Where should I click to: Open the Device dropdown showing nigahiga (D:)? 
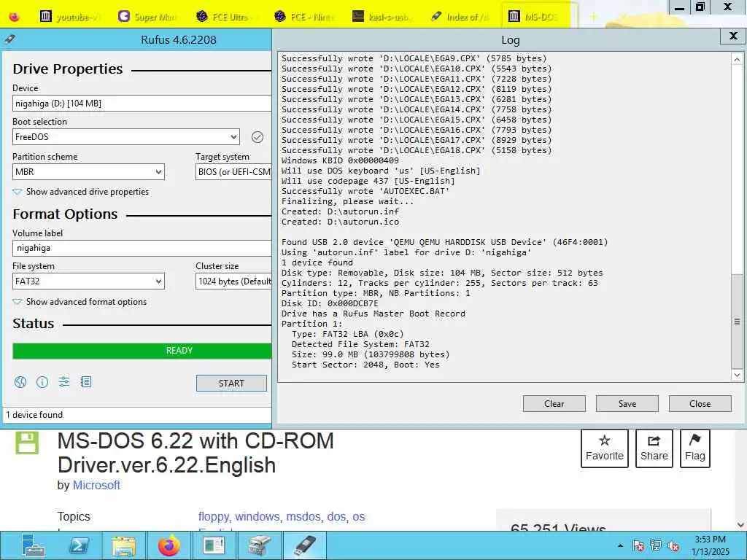pos(142,104)
